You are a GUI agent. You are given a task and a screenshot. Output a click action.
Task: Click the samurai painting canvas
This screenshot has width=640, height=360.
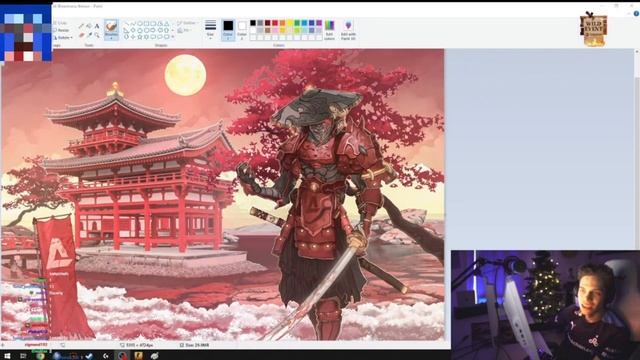coord(223,195)
